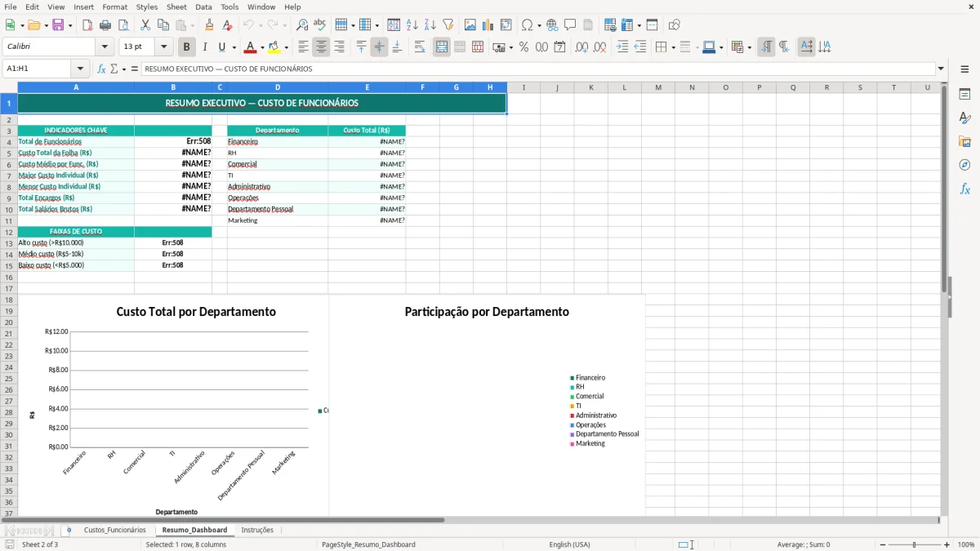980x551 pixels.
Task: Toggle Center Horizontally alignment
Action: (321, 47)
